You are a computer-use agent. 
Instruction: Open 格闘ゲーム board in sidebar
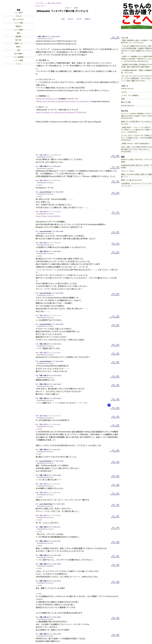(x=18, y=43)
